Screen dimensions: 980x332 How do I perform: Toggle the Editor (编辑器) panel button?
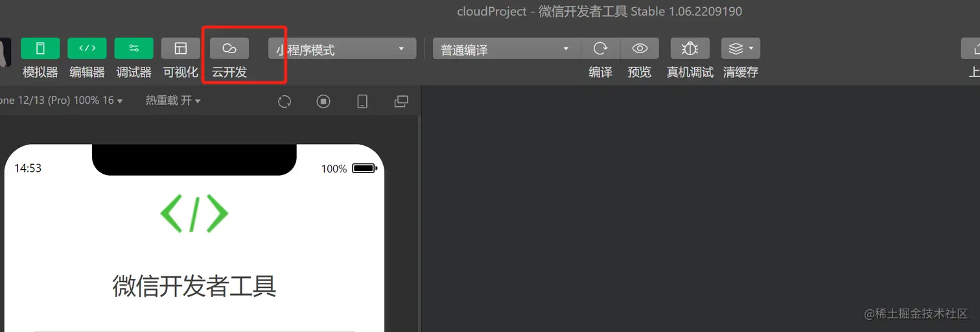pyautogui.click(x=87, y=49)
